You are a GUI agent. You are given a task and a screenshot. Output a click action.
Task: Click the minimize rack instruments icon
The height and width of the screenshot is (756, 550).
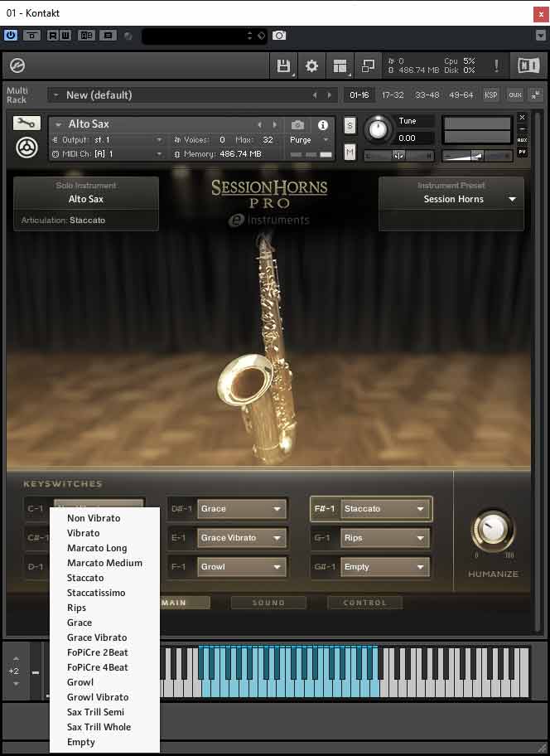click(536, 95)
